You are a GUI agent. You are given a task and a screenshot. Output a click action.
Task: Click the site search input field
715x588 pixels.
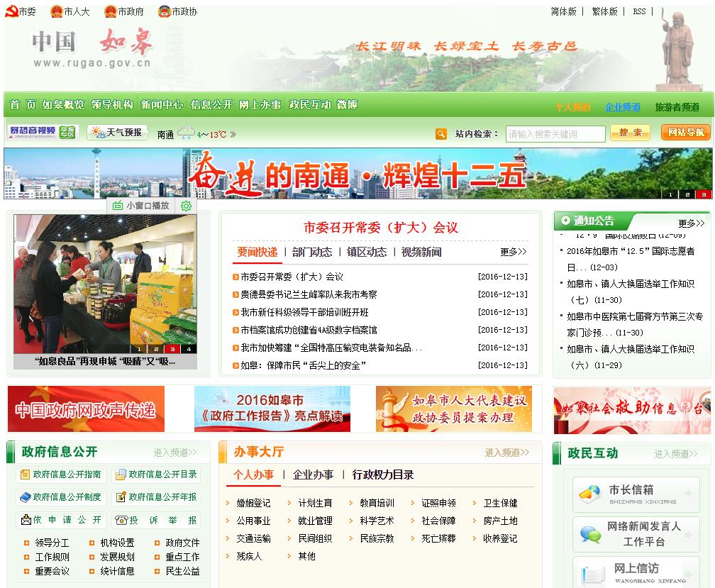pyautogui.click(x=555, y=134)
